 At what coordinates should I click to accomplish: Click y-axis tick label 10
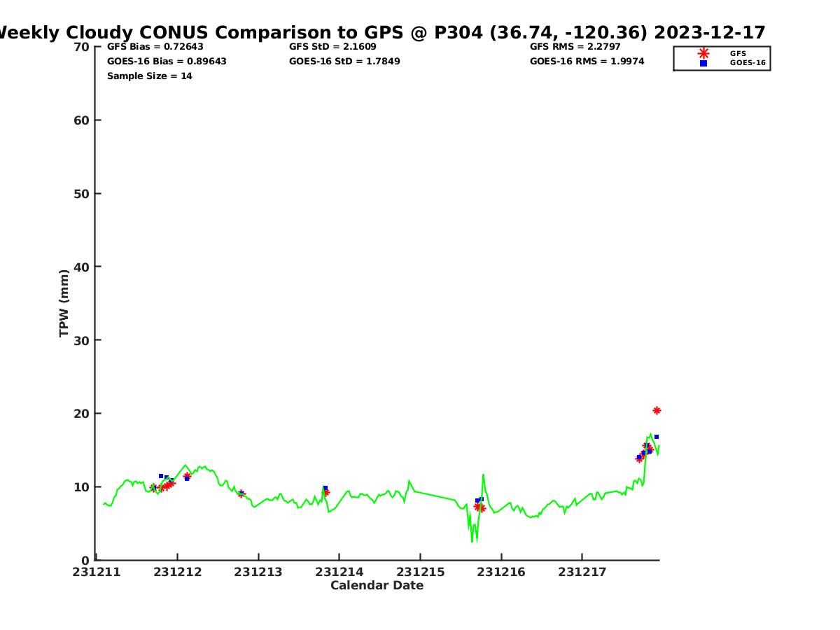click(82, 486)
